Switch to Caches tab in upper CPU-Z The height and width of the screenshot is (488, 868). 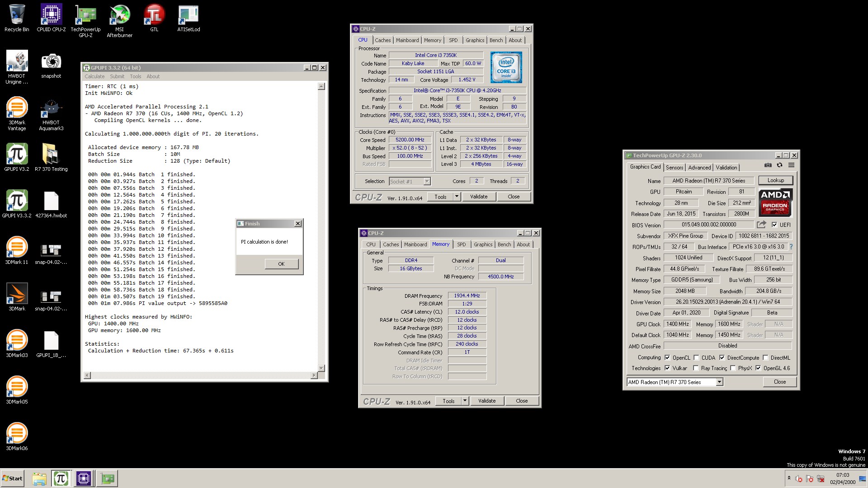382,40
